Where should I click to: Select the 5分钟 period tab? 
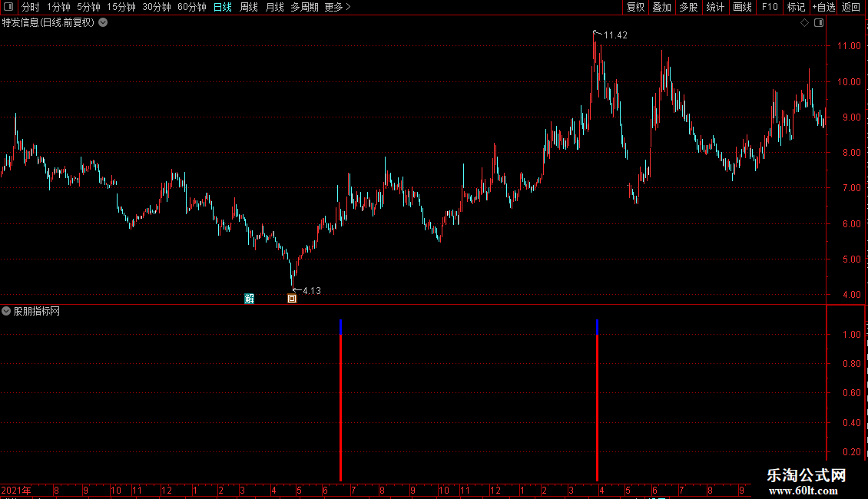point(88,7)
